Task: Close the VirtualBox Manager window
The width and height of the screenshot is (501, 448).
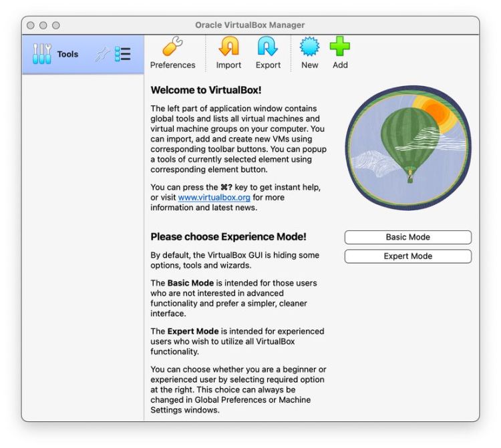Action: (x=31, y=25)
